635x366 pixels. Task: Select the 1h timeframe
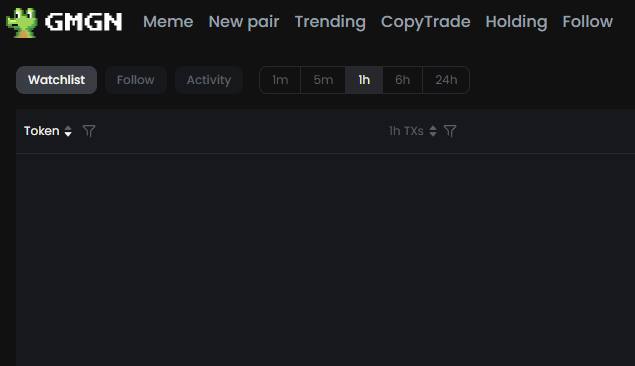pyautogui.click(x=364, y=80)
